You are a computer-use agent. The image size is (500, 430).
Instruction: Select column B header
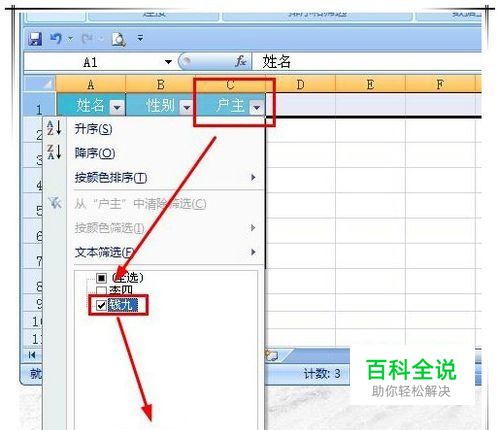(x=160, y=85)
